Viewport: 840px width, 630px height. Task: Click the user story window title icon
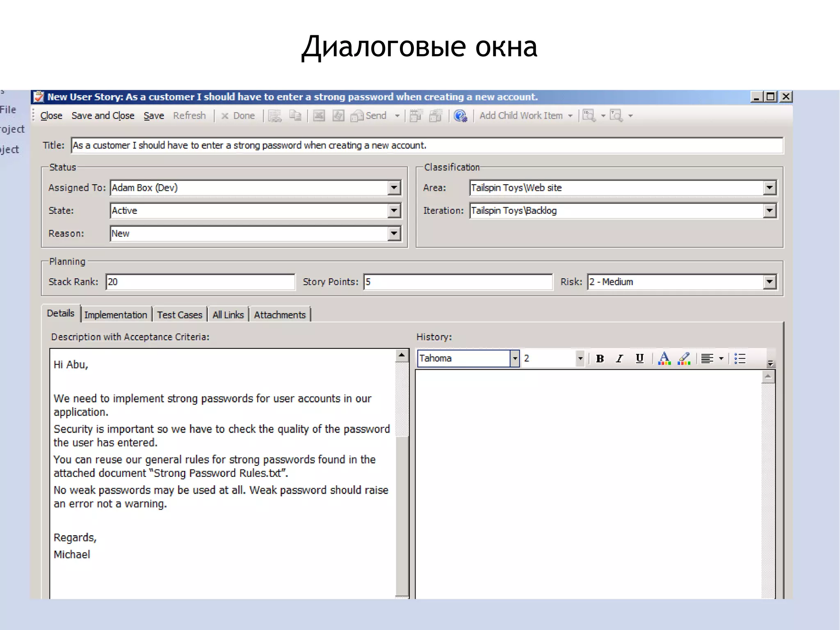coord(39,97)
